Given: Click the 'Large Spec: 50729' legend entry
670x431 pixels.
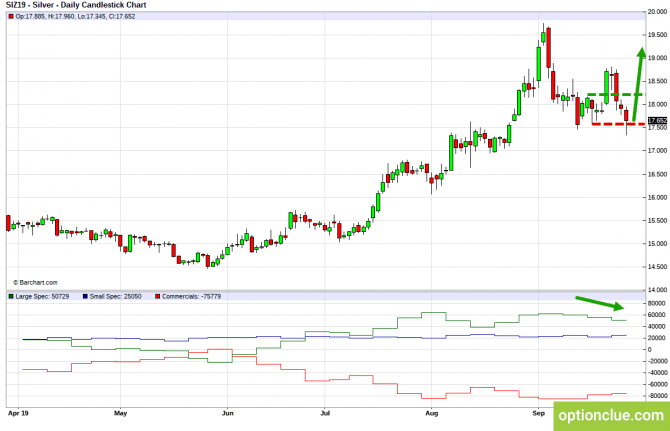Looking at the screenshot, I should (42, 296).
